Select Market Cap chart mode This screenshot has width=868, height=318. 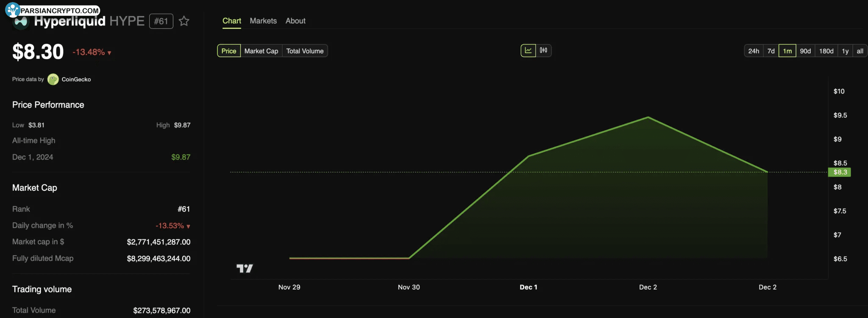261,51
